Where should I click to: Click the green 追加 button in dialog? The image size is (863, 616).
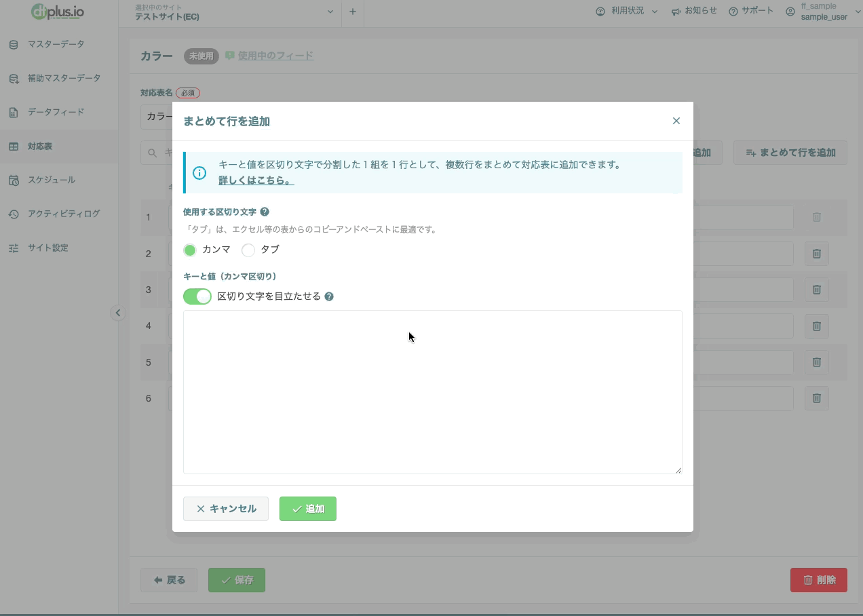coord(308,509)
